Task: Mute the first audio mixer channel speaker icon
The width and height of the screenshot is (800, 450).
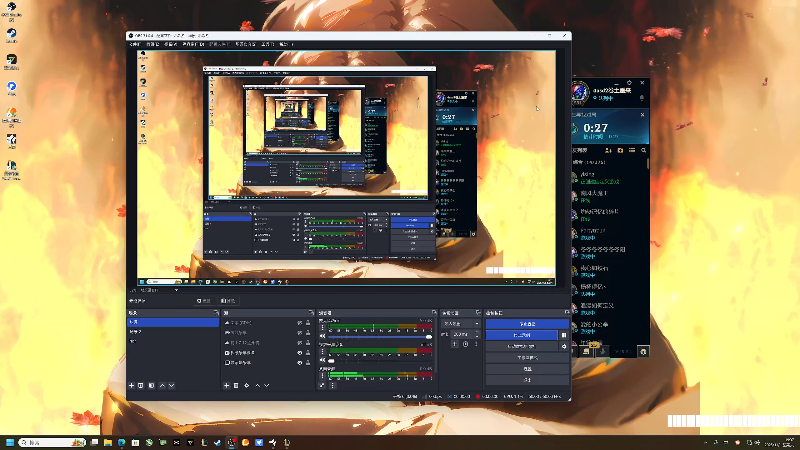Action: point(322,336)
